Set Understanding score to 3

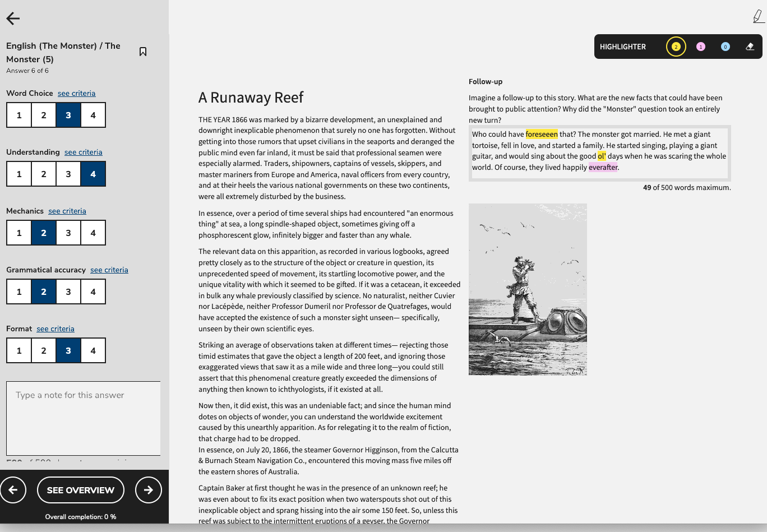click(x=68, y=174)
